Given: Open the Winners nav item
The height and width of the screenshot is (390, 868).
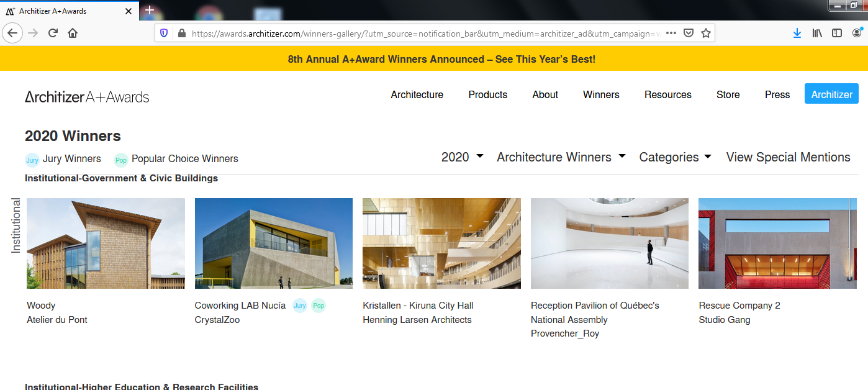Looking at the screenshot, I should [601, 94].
